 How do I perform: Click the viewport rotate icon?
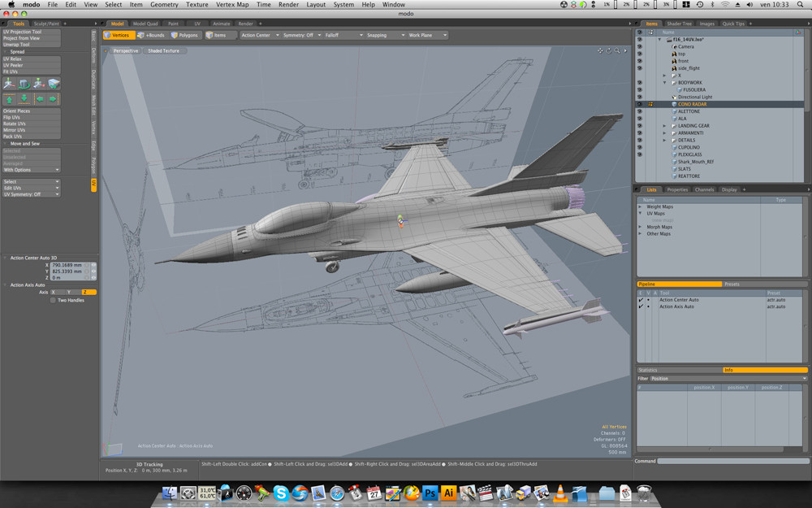(x=608, y=50)
